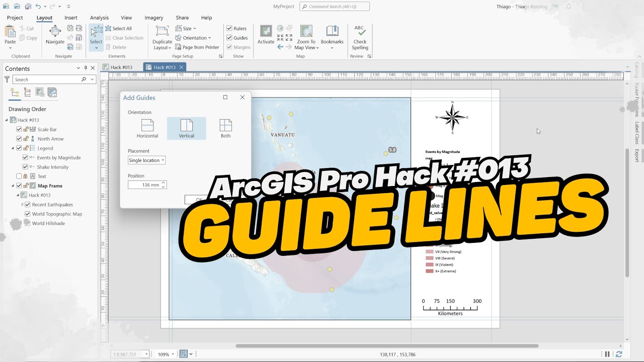Uncheck World Topographic Map layer

(x=28, y=214)
